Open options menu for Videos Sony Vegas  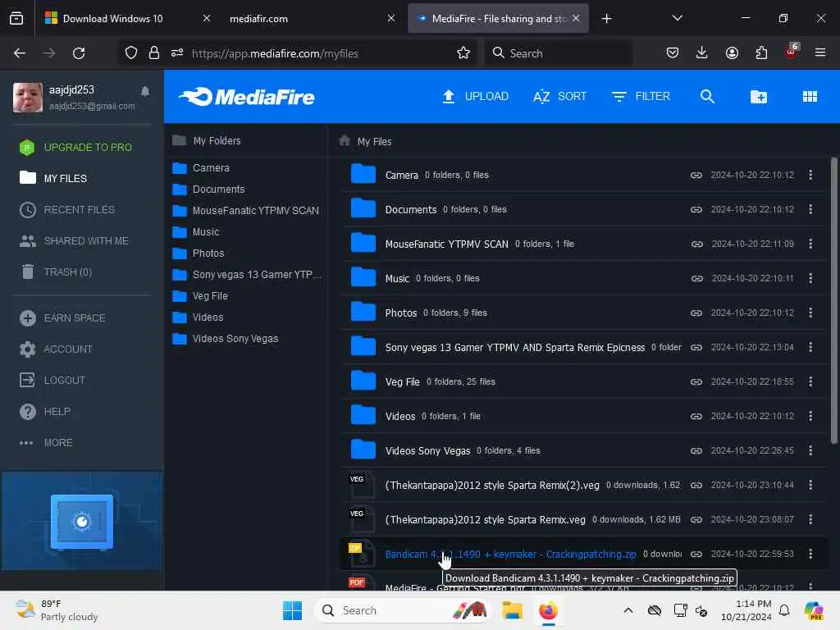(810, 450)
